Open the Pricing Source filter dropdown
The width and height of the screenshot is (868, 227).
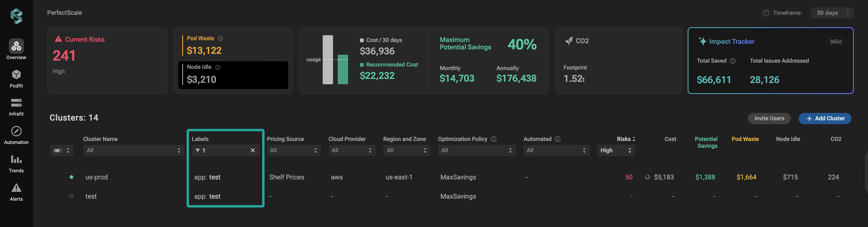[x=294, y=150]
